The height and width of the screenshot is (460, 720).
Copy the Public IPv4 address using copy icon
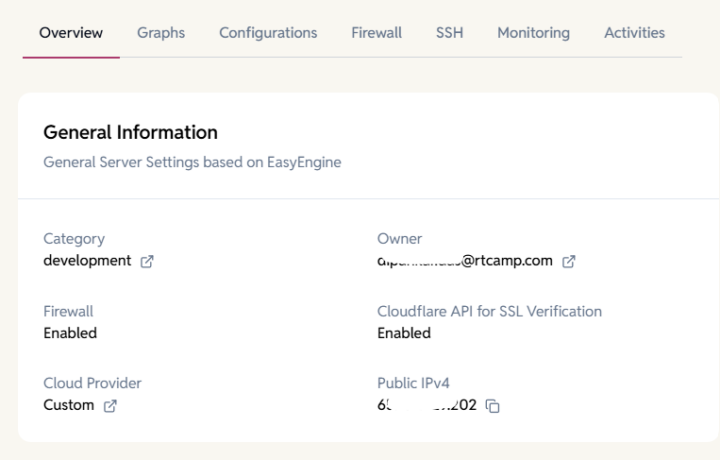click(x=492, y=405)
